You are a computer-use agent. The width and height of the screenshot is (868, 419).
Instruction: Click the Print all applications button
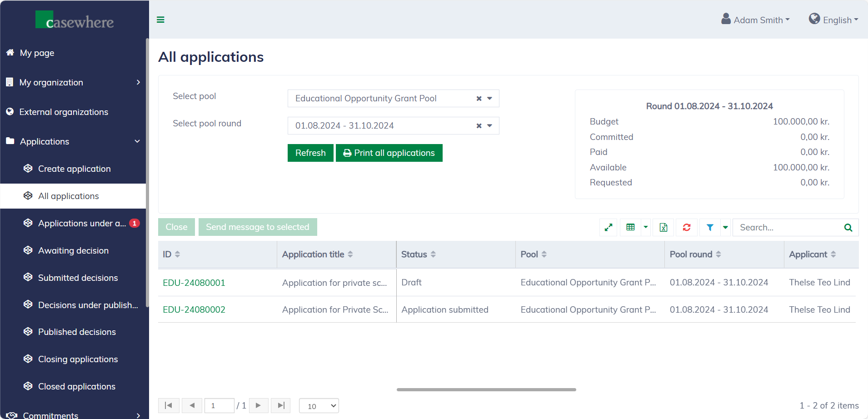pos(389,153)
